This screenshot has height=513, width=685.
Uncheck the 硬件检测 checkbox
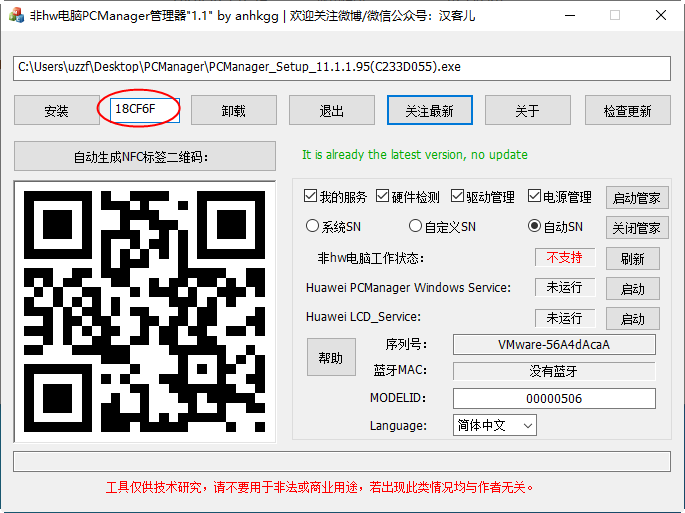[x=383, y=196]
